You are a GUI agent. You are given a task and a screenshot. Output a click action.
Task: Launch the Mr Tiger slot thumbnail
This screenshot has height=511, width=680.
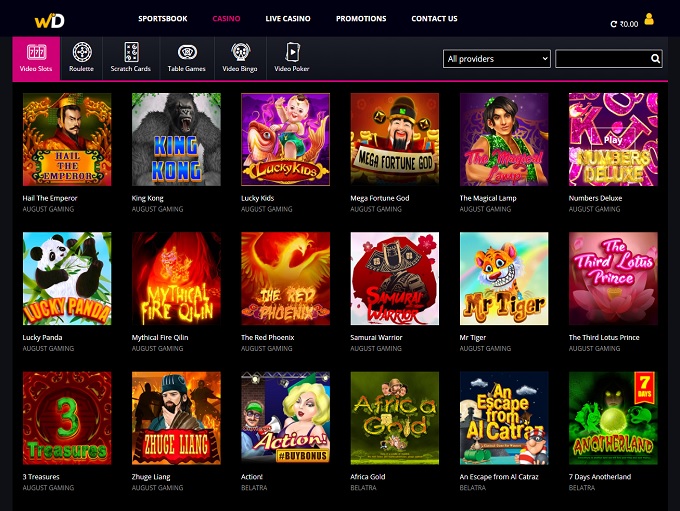pyautogui.click(x=504, y=278)
